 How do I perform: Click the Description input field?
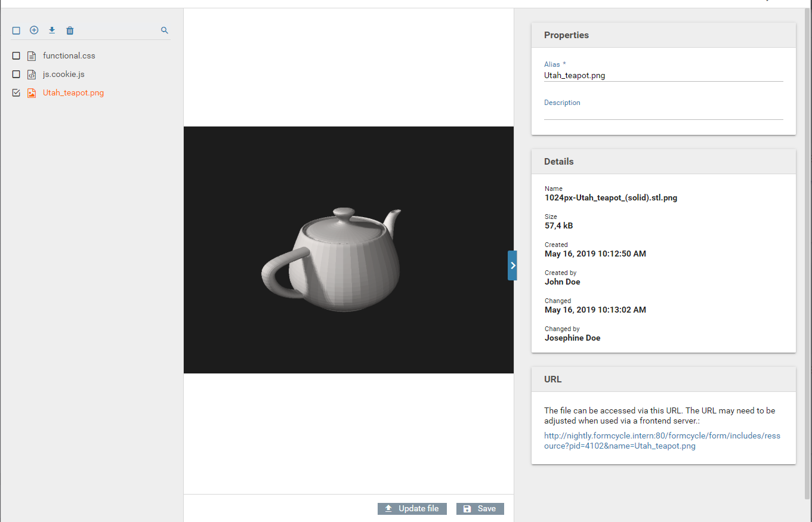[x=663, y=113]
